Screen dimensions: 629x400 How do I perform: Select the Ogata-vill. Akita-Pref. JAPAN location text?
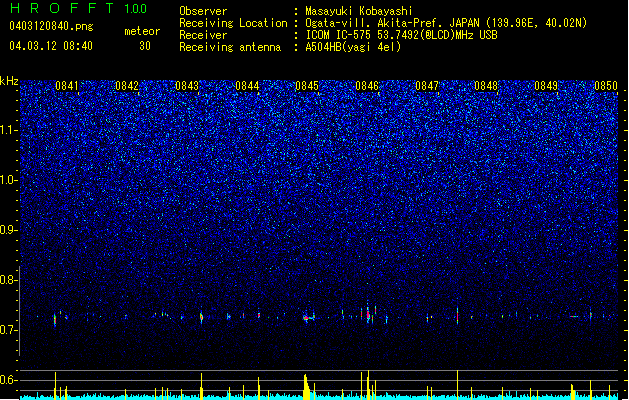tap(446, 23)
